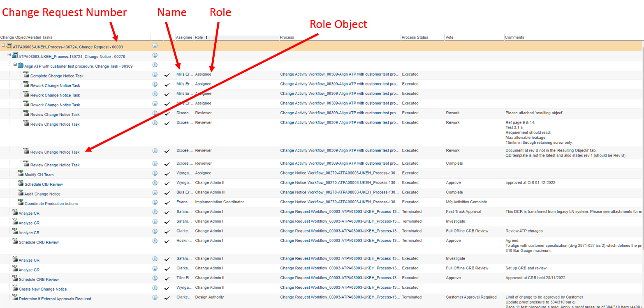Open the info icon for Determine if External Approvals Required

coord(155,297)
